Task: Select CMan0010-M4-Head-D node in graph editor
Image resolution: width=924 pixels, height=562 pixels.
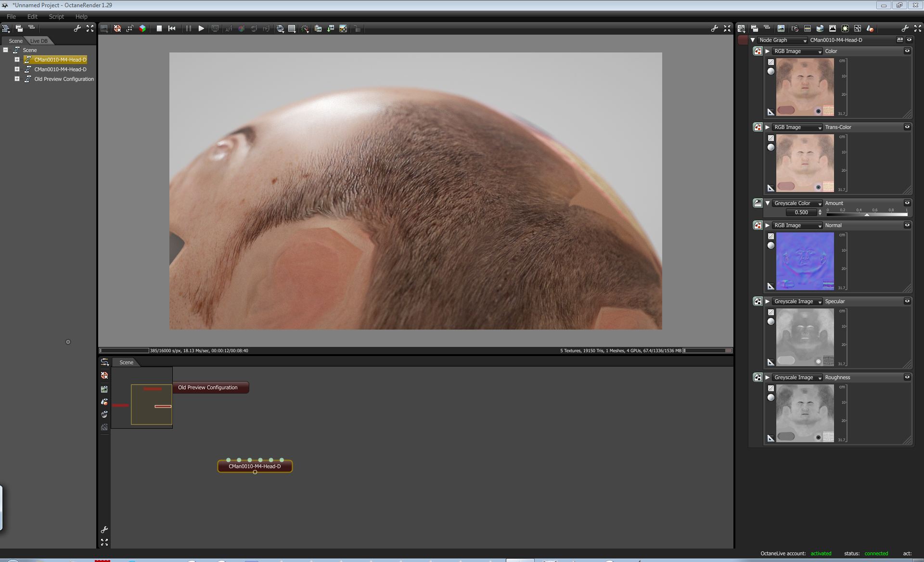Action: pyautogui.click(x=255, y=466)
